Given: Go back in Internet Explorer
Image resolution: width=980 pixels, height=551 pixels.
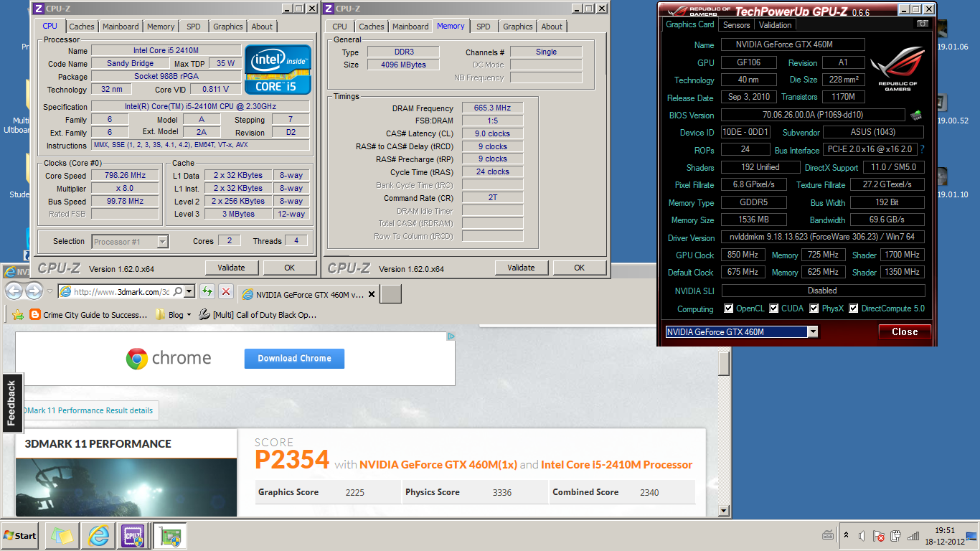Looking at the screenshot, I should pyautogui.click(x=14, y=291).
